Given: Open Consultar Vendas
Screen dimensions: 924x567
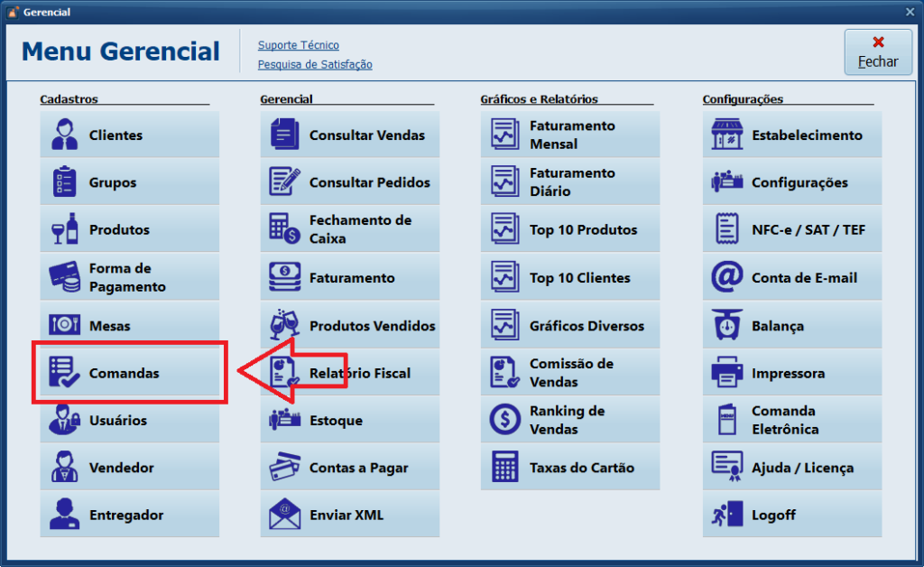Looking at the screenshot, I should (350, 135).
